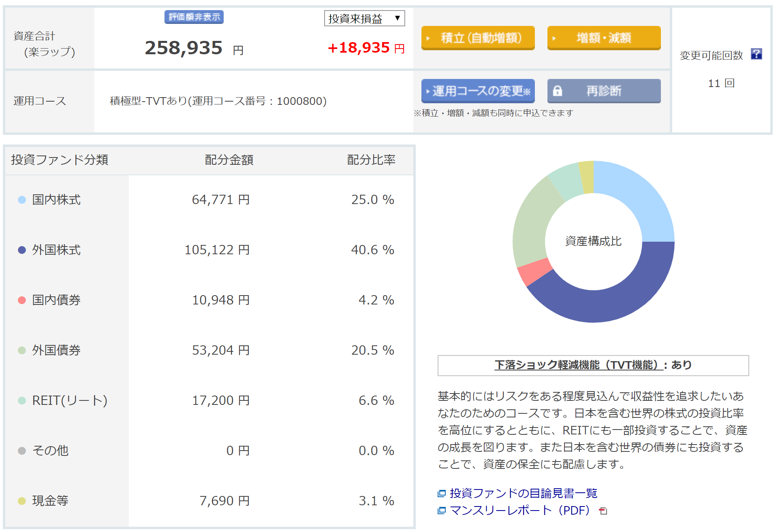Click the arrow icon on 運用コースの変更
Image resolution: width=778 pixels, height=532 pixels.
click(x=427, y=91)
